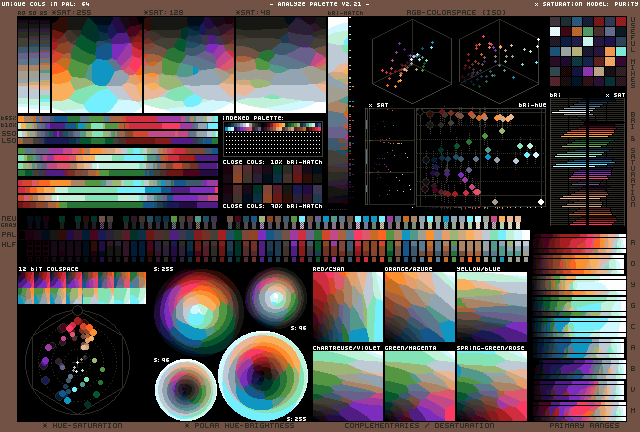
Task: Select the large S:255 polar circle at bottom
Action: [263, 376]
